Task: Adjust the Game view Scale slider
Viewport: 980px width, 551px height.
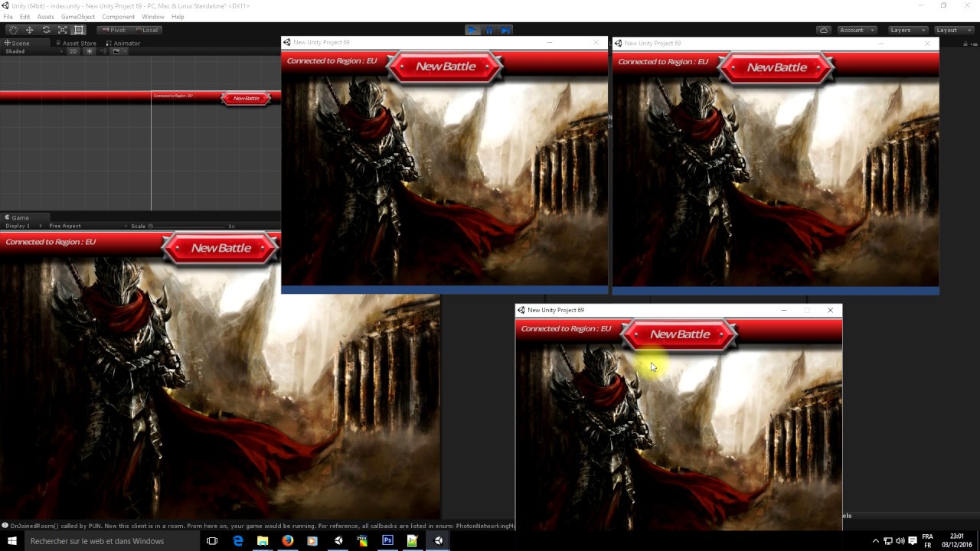Action: 188,226
